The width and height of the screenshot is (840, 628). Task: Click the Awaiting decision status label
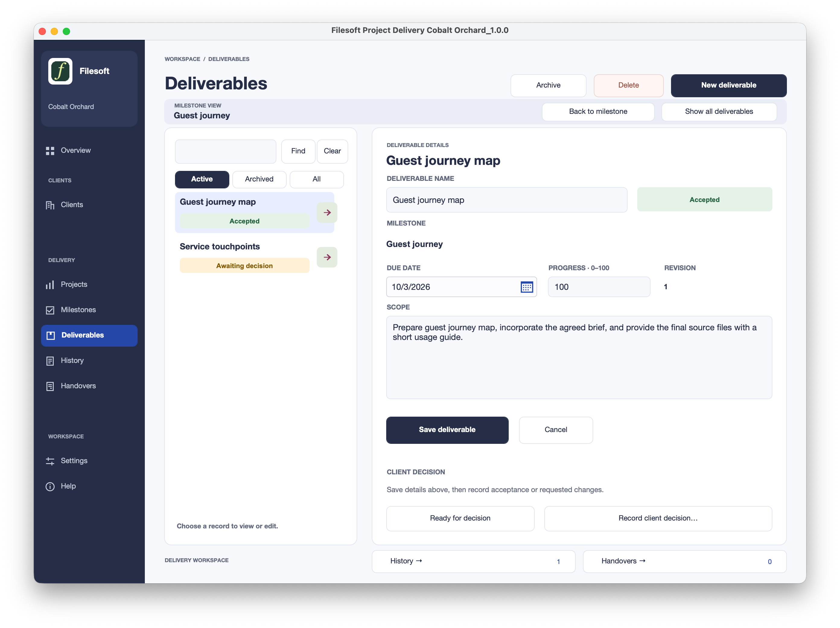point(244,266)
